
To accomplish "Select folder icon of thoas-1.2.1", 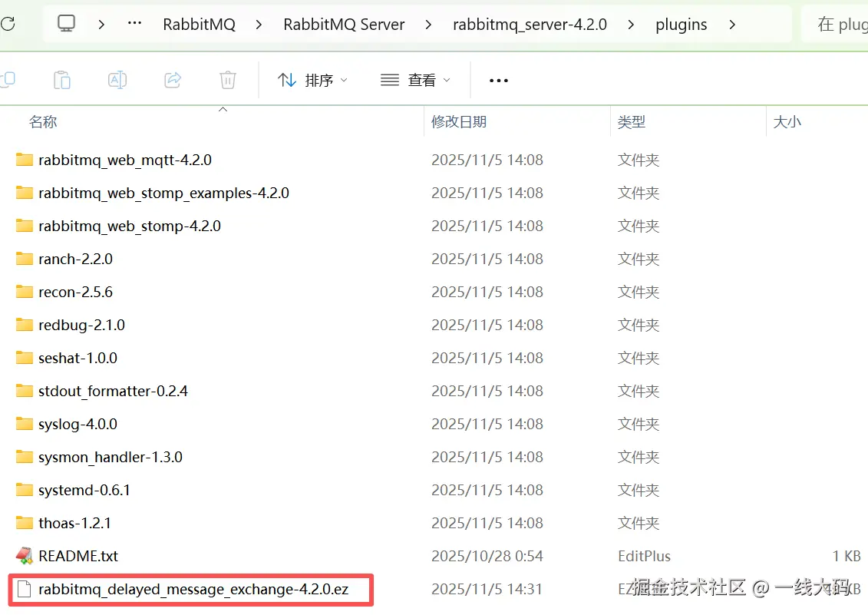I will tap(25, 523).
